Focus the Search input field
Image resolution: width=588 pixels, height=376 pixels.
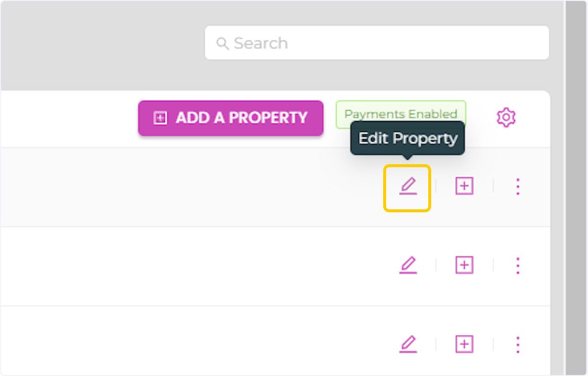click(382, 43)
